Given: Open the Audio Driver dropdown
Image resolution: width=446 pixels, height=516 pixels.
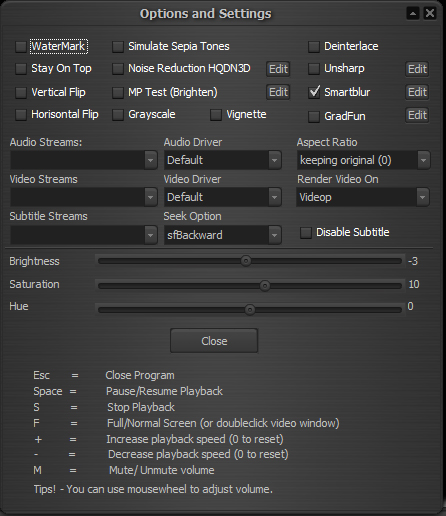Looking at the screenshot, I should pos(223,160).
